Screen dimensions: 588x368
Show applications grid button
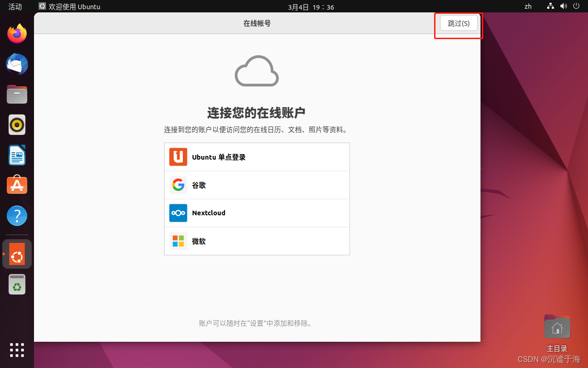[17, 350]
